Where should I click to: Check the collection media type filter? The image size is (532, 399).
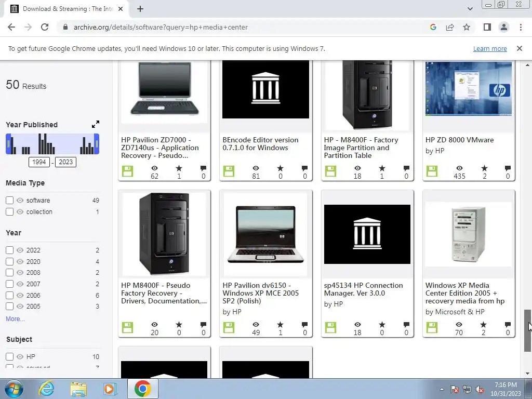(x=9, y=212)
